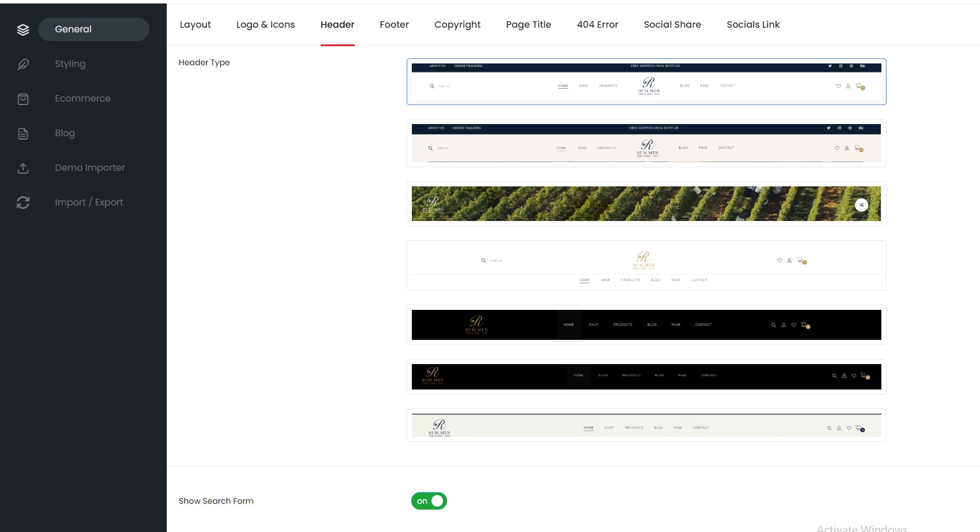Toggle the Show Search Form switch
The image size is (980, 532).
[x=429, y=501]
